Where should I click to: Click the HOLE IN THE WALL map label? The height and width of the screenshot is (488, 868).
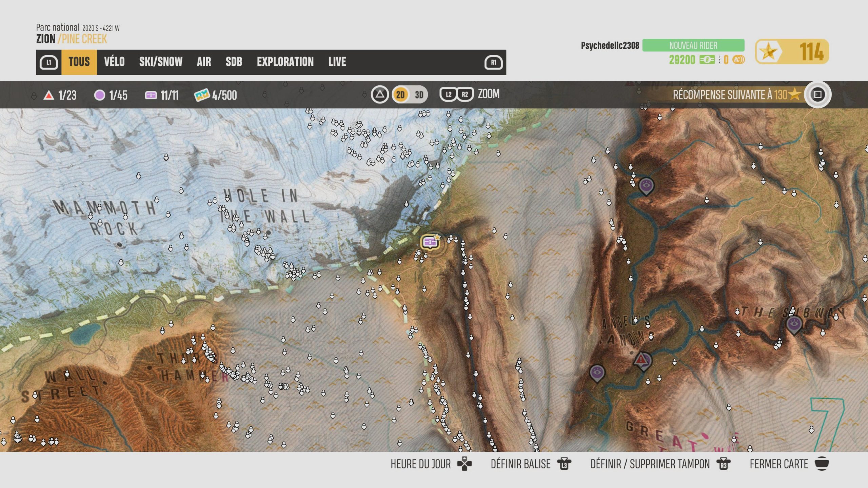point(265,206)
